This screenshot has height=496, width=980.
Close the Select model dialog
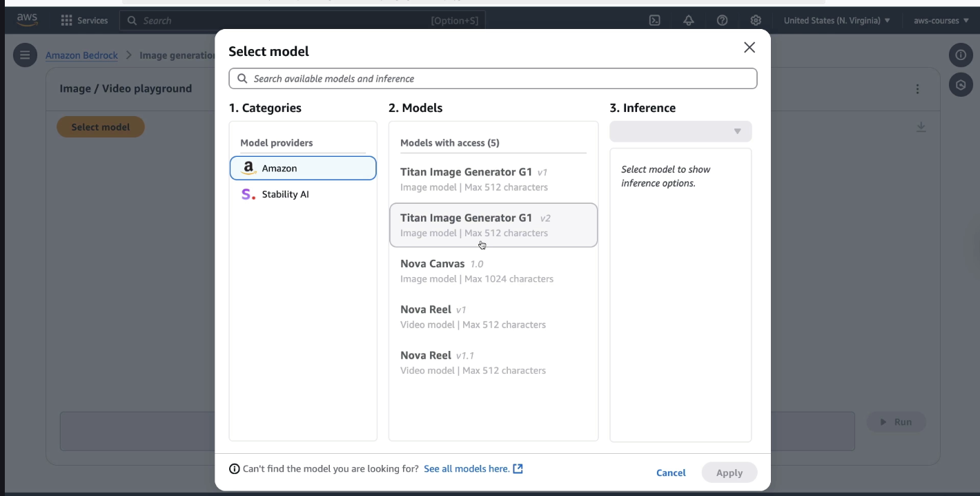tap(749, 48)
